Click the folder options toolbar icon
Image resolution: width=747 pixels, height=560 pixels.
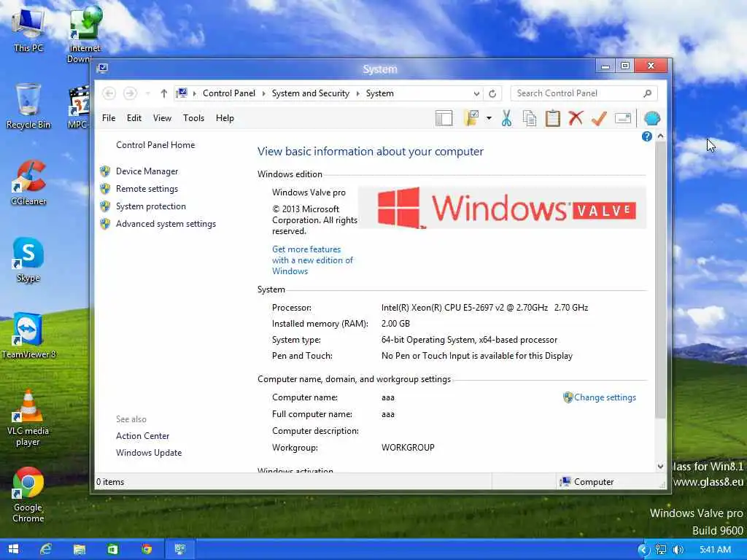[x=471, y=118]
